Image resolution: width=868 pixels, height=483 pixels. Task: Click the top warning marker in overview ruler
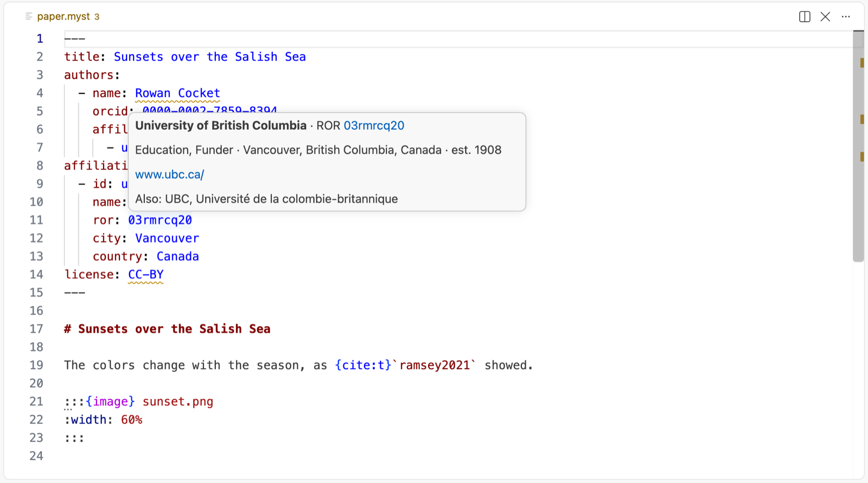[862, 63]
